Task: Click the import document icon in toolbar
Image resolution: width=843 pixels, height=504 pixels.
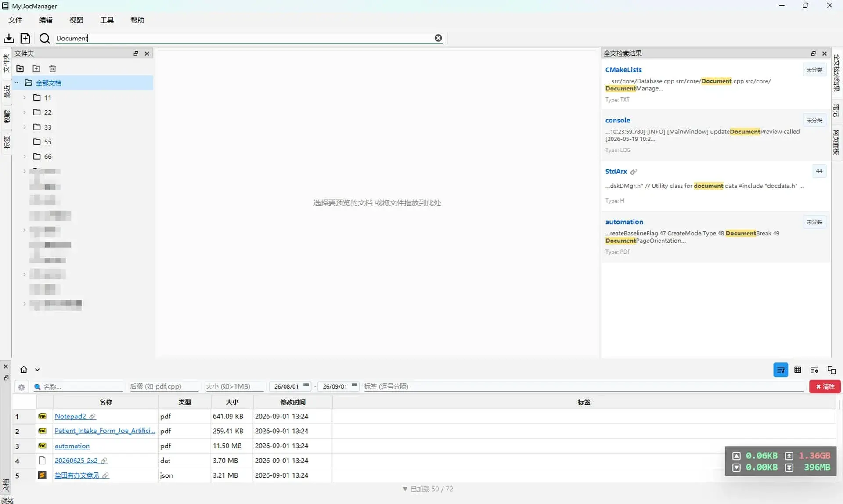Action: (9, 38)
